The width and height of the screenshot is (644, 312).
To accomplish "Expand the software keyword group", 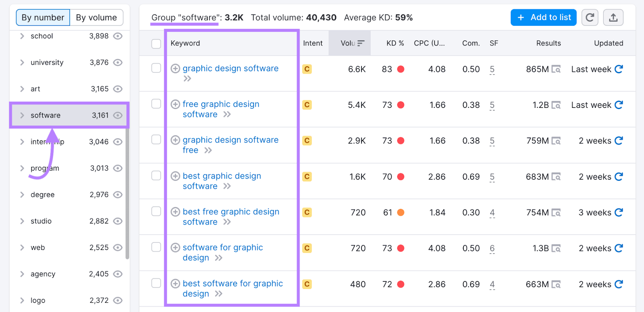I will point(22,116).
